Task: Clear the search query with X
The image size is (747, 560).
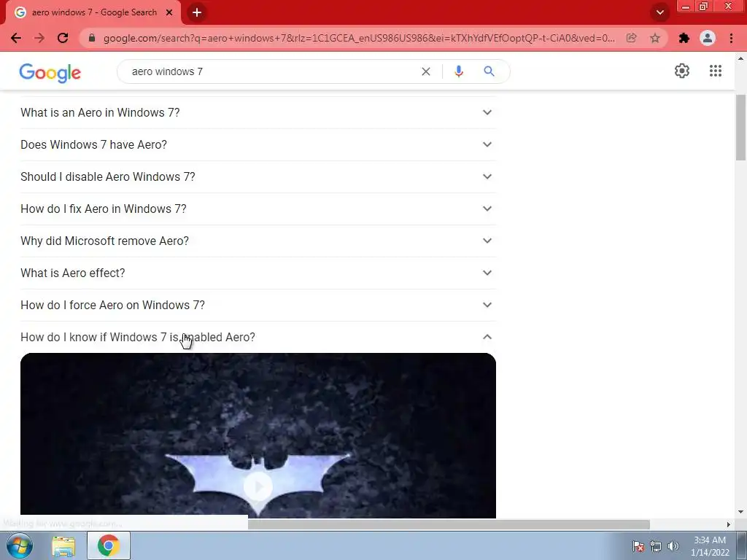Action: click(426, 71)
